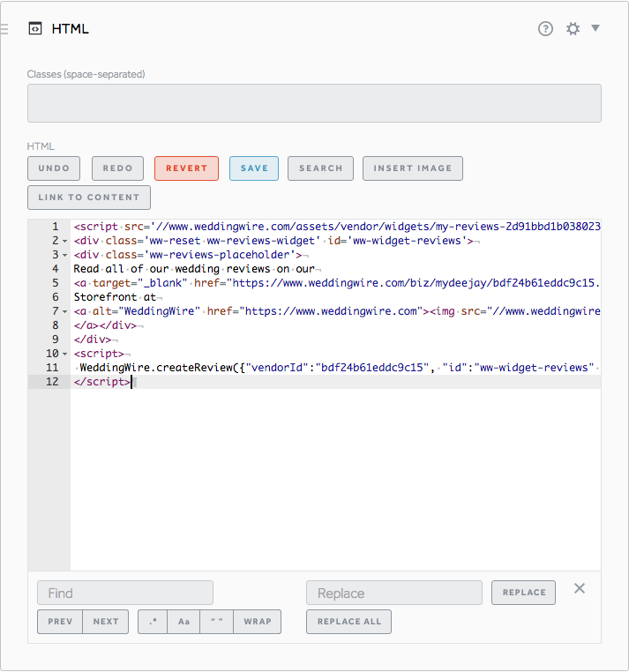Save the HTML code
The height and width of the screenshot is (672, 629).
tap(254, 168)
